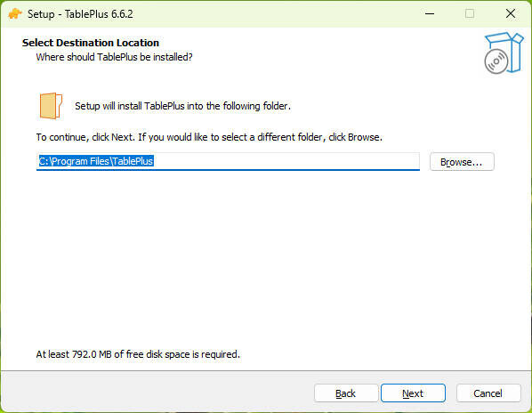This screenshot has height=413, width=532.
Task: Focus the destination folder path field
Action: 228,161
